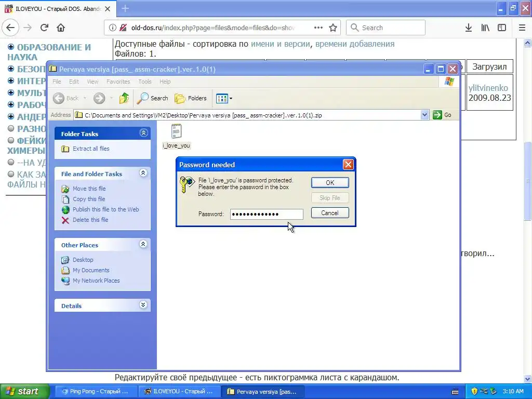Open the browser downloads arrow icon
Viewport: 532px width, 399px height.
(x=468, y=28)
